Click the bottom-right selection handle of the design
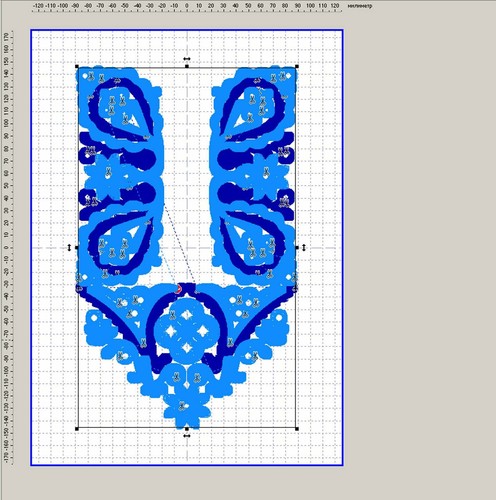This screenshot has height=500, width=496. (297, 429)
